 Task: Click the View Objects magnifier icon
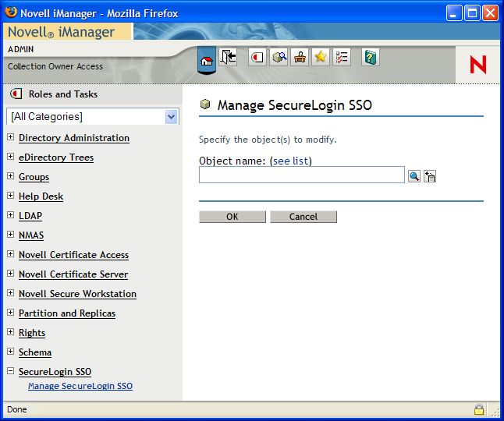coord(279,57)
